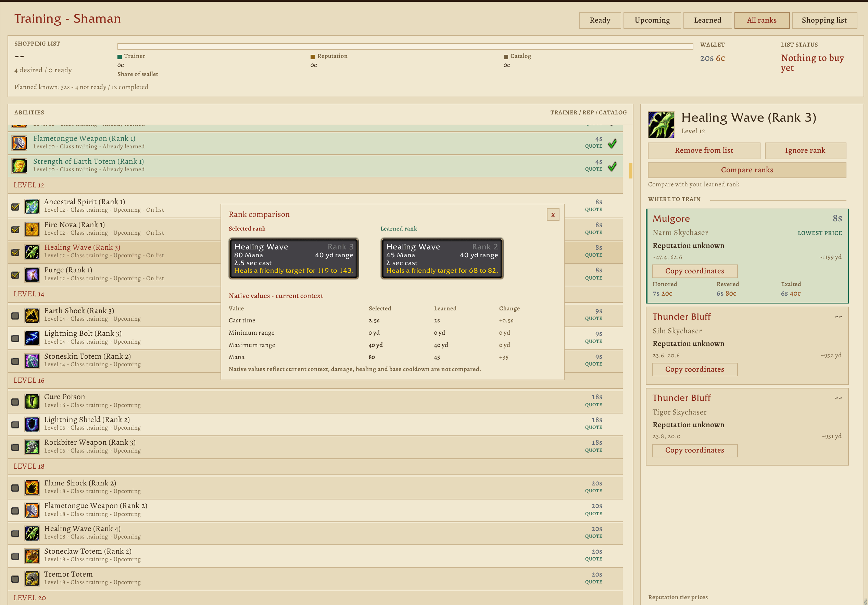Viewport: 868px width, 605px height.
Task: Click the abilities list scrollbar thumb
Action: point(631,171)
